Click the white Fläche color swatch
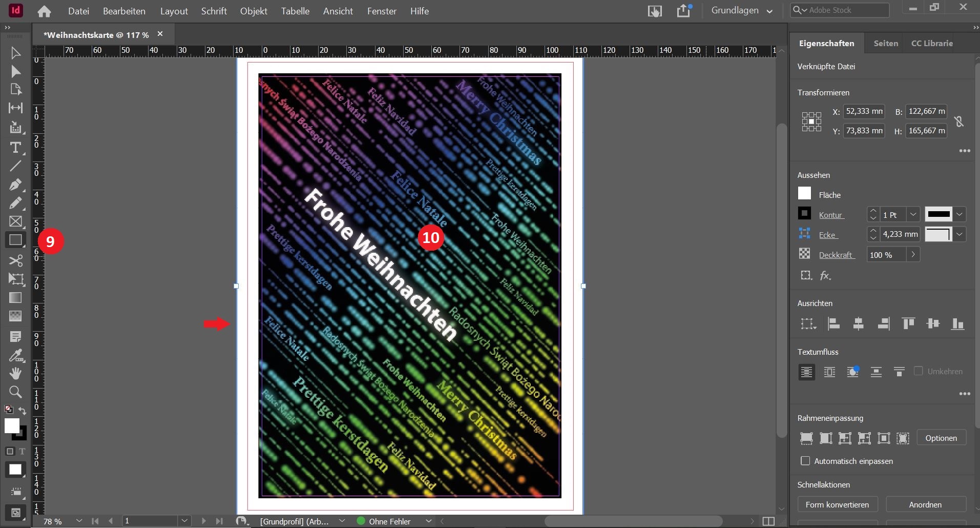The height and width of the screenshot is (528, 980). click(x=804, y=194)
